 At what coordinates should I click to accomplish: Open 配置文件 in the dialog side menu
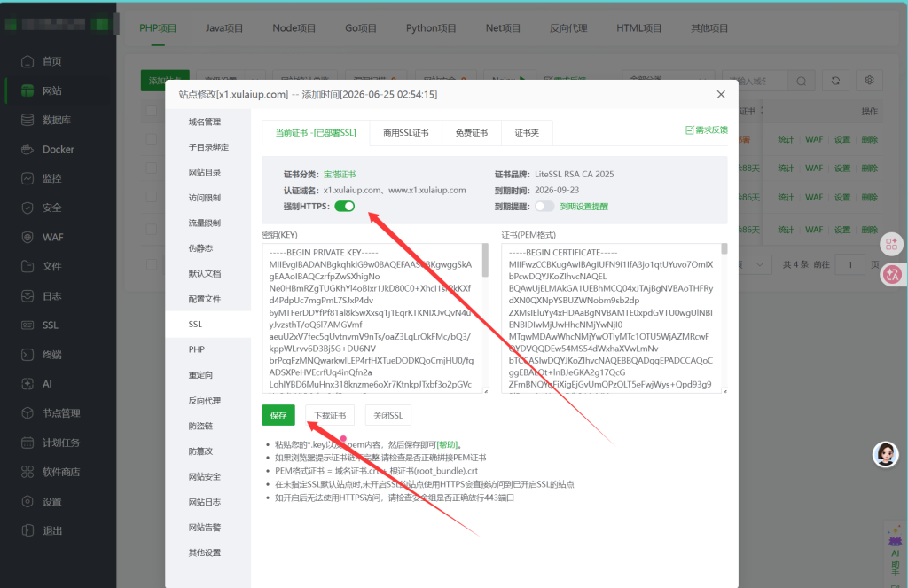pos(205,299)
